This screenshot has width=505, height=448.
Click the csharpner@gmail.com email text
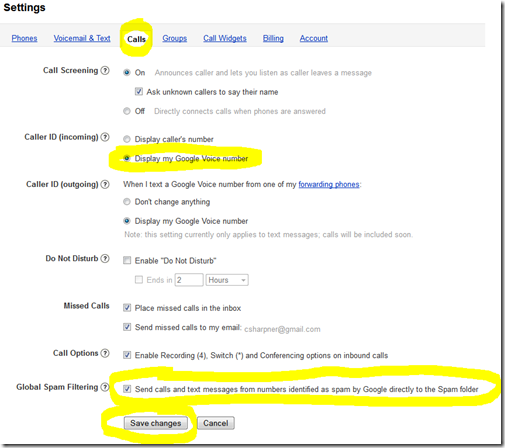282,329
